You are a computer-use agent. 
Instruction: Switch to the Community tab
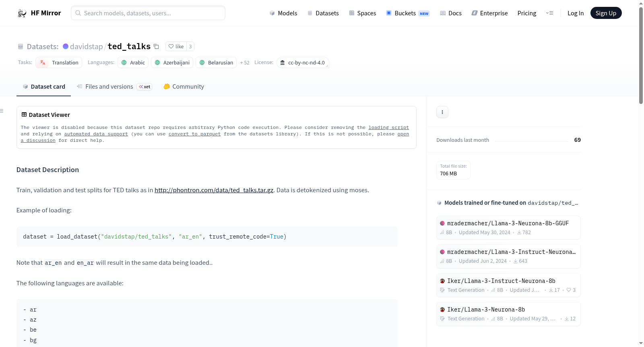[184, 87]
